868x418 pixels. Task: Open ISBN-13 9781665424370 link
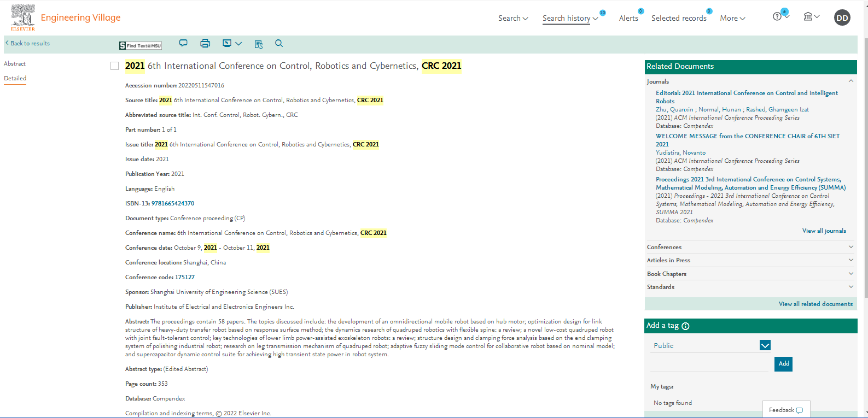(x=173, y=203)
